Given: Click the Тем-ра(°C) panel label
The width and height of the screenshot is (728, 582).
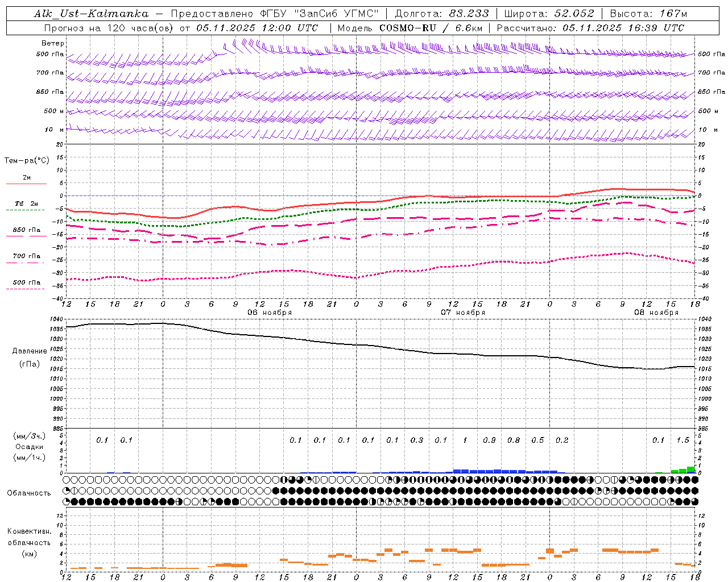Looking at the screenshot, I should (27, 161).
